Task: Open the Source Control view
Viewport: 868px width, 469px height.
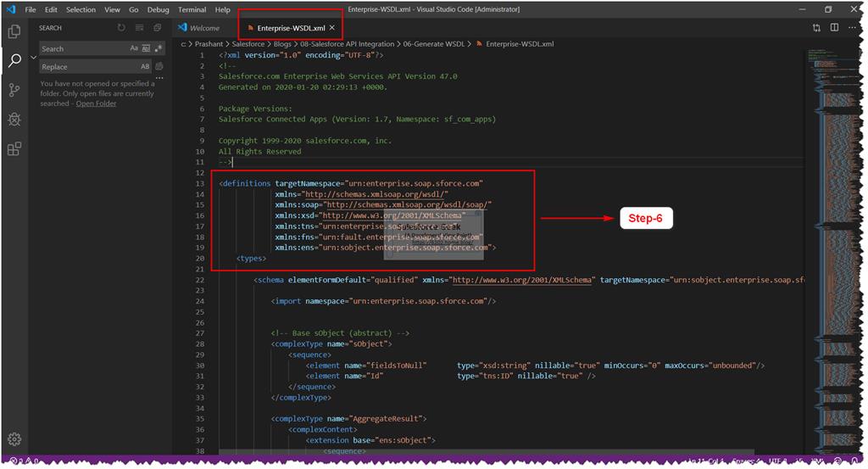Action: 14,90
